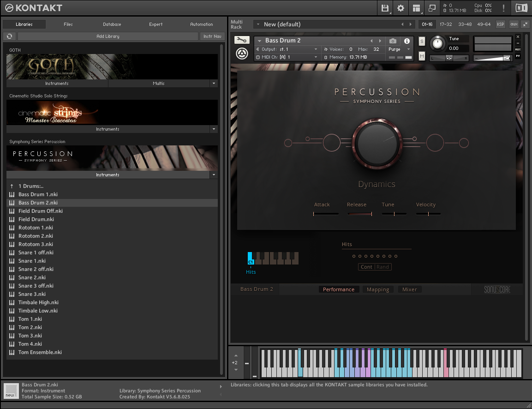Switch to the Libraries tab
This screenshot has width=532, height=409.
click(x=24, y=24)
